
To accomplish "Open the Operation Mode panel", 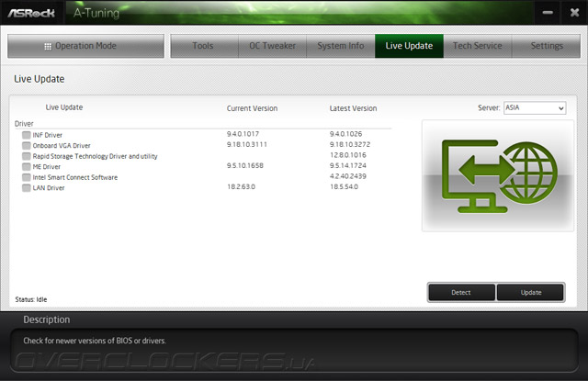I will [x=85, y=46].
